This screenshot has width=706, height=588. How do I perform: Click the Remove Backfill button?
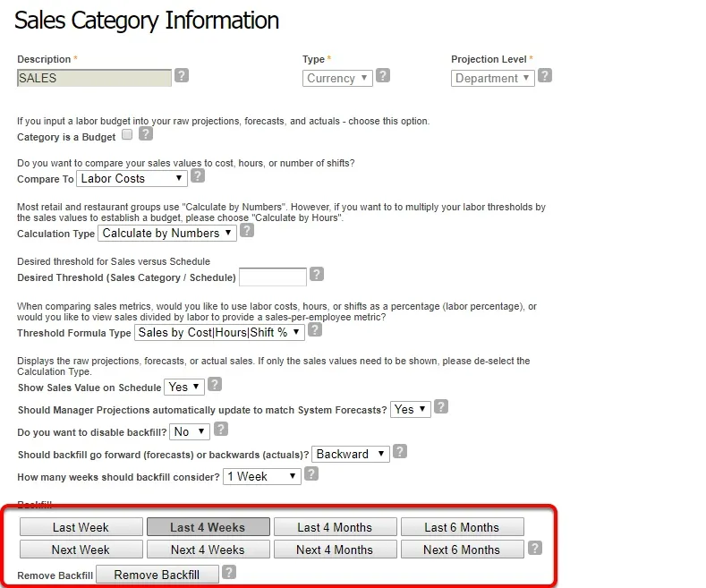tap(157, 575)
